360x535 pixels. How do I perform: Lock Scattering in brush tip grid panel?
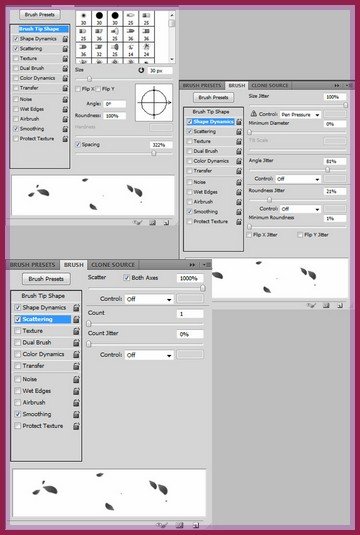(65, 49)
